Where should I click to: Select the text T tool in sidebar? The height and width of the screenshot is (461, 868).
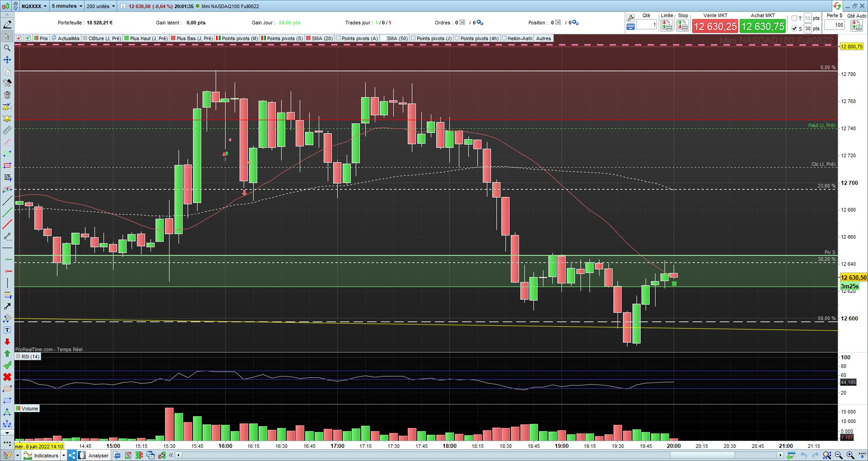7,330
